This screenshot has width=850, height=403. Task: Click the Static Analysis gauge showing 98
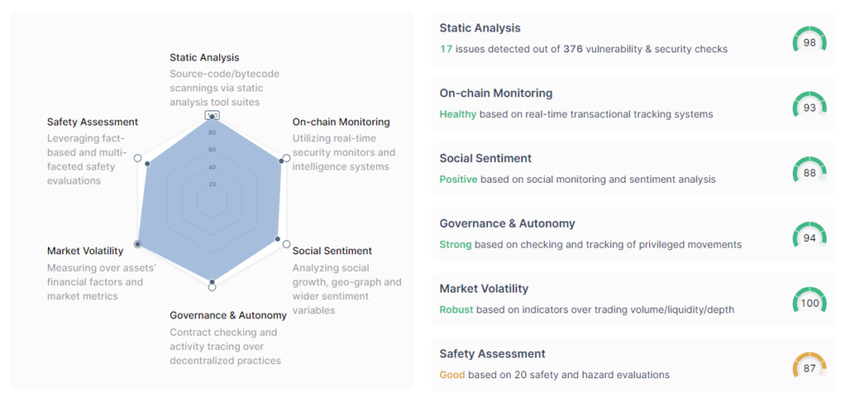tap(809, 41)
